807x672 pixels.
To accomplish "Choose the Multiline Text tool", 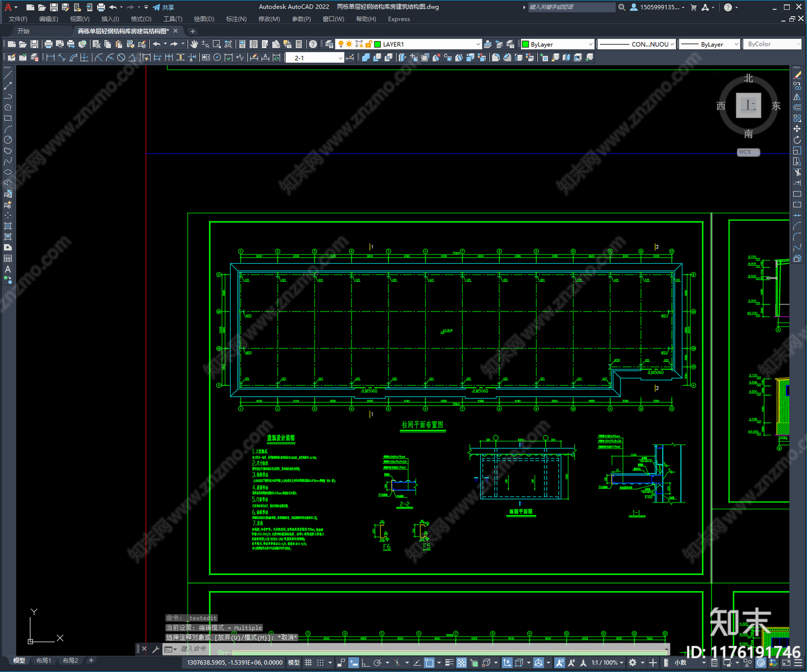I will [x=8, y=269].
